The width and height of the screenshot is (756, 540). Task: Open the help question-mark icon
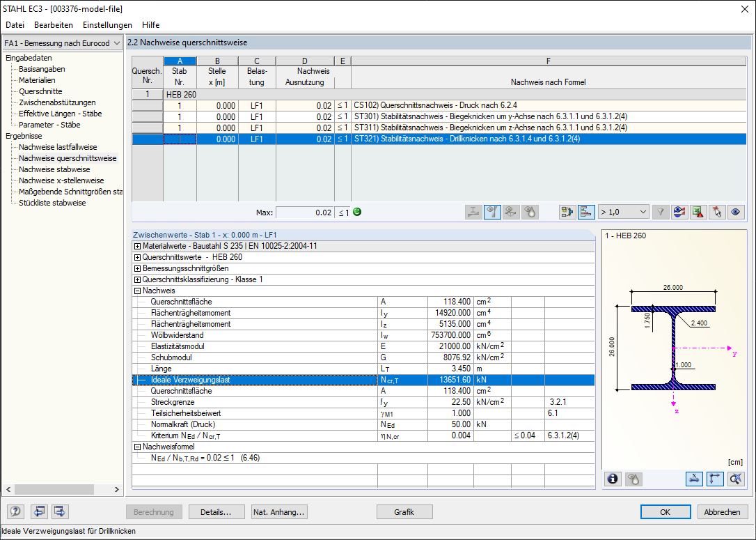pyautogui.click(x=15, y=511)
